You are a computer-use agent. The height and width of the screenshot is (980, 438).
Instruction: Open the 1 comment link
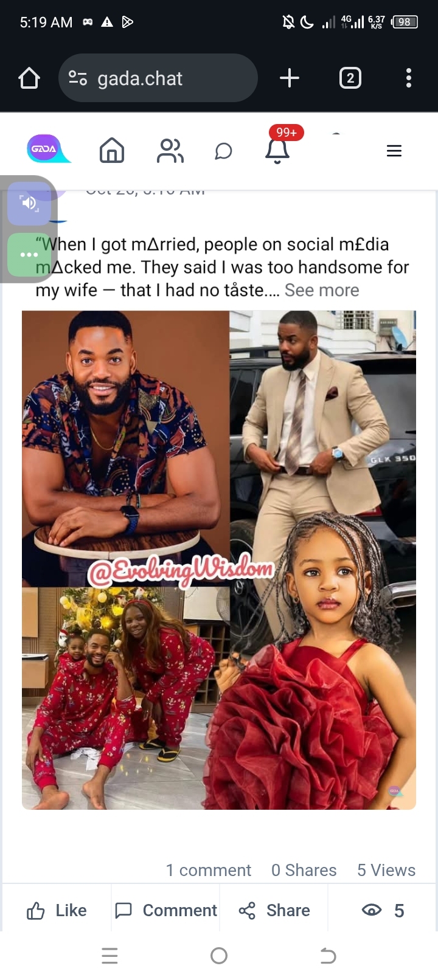209,870
